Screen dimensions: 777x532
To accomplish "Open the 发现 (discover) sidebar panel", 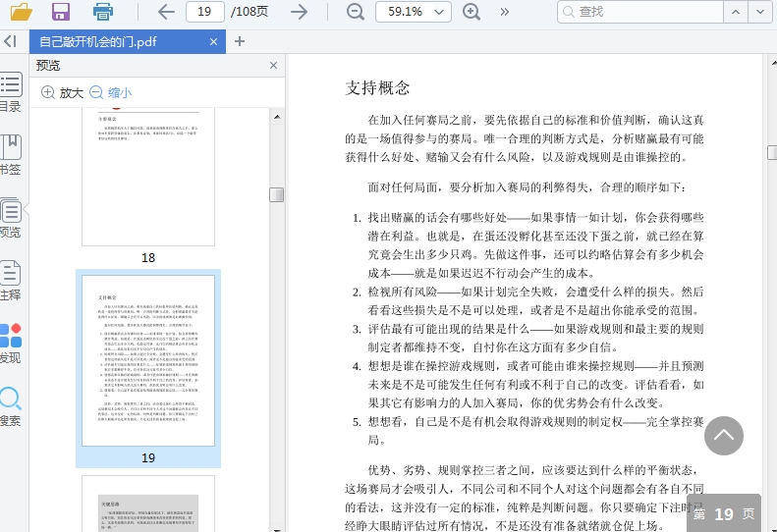I will 10,344.
